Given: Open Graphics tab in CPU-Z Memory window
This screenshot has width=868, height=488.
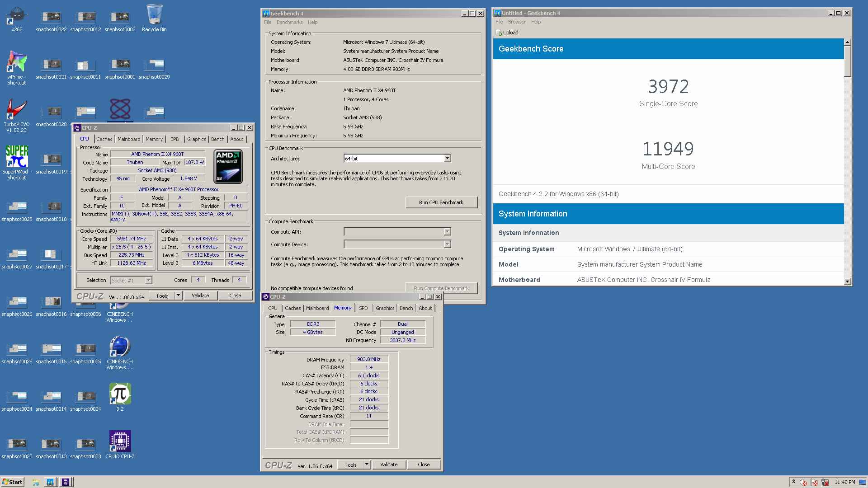Looking at the screenshot, I should 385,308.
